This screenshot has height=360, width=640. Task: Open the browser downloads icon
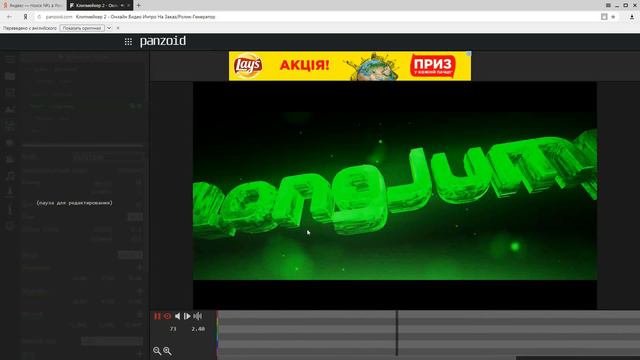(x=632, y=17)
